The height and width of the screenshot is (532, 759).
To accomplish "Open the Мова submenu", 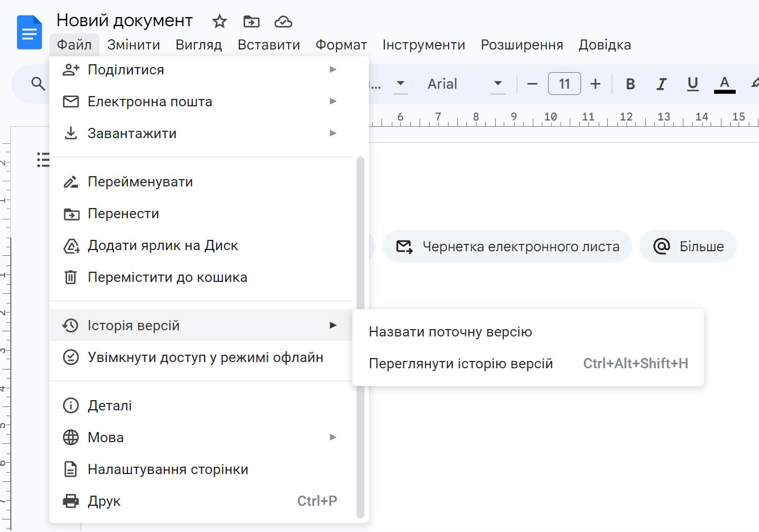I will pyautogui.click(x=199, y=438).
